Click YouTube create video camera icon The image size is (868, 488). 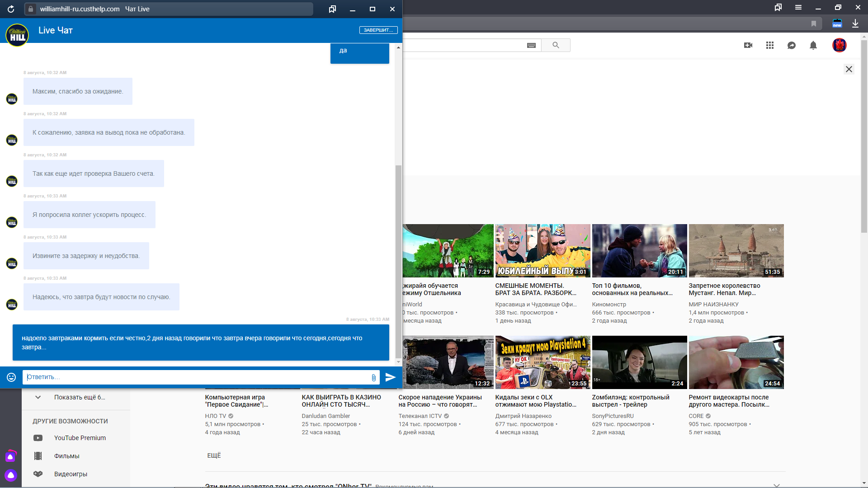[x=748, y=45]
